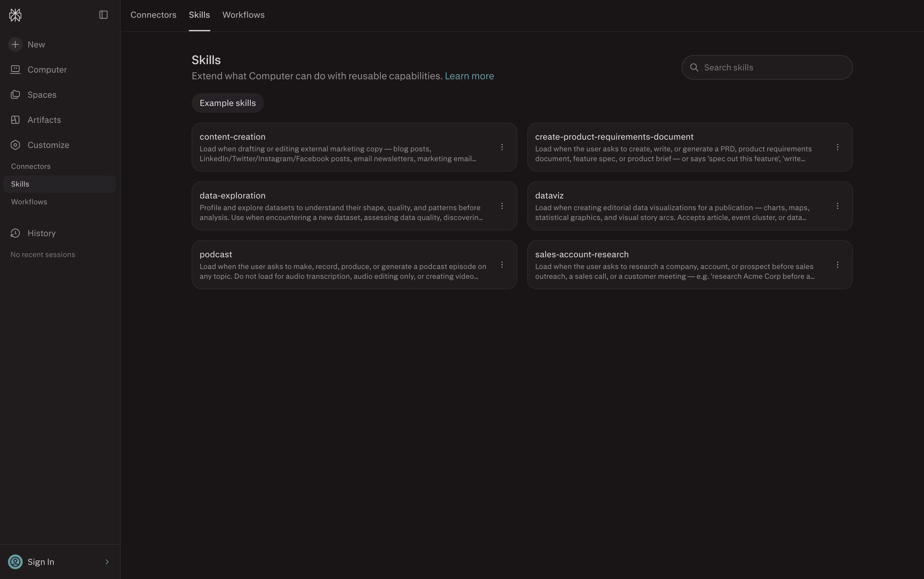Click the History clock icon

coord(15,233)
